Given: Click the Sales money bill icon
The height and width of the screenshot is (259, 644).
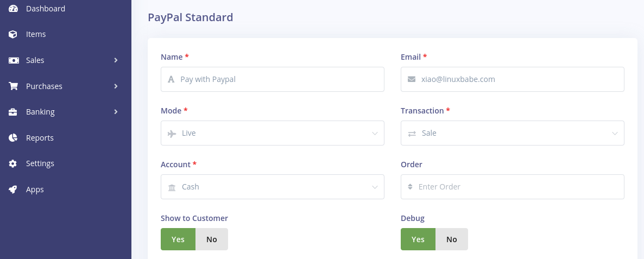Looking at the screenshot, I should click(13, 60).
